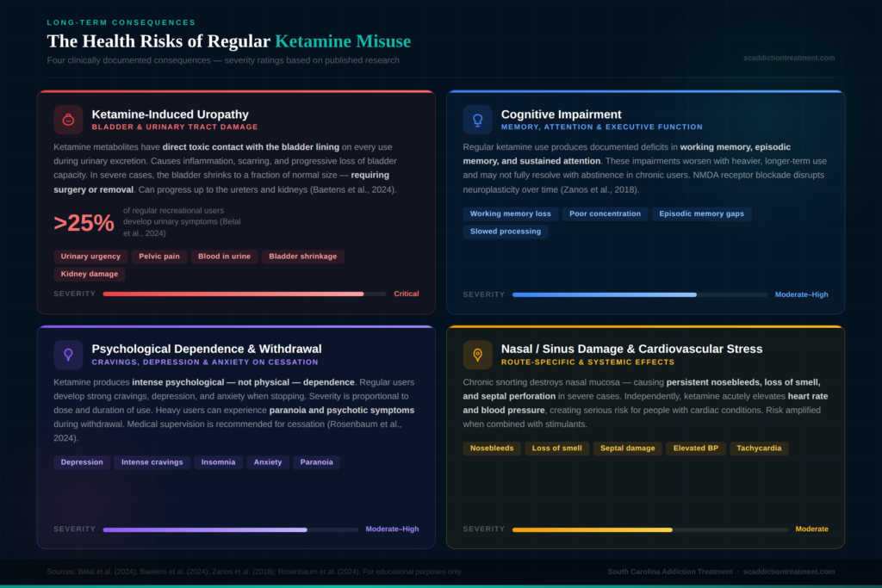Select the Kidney damage tag
This screenshot has height=588, width=882.
point(90,274)
